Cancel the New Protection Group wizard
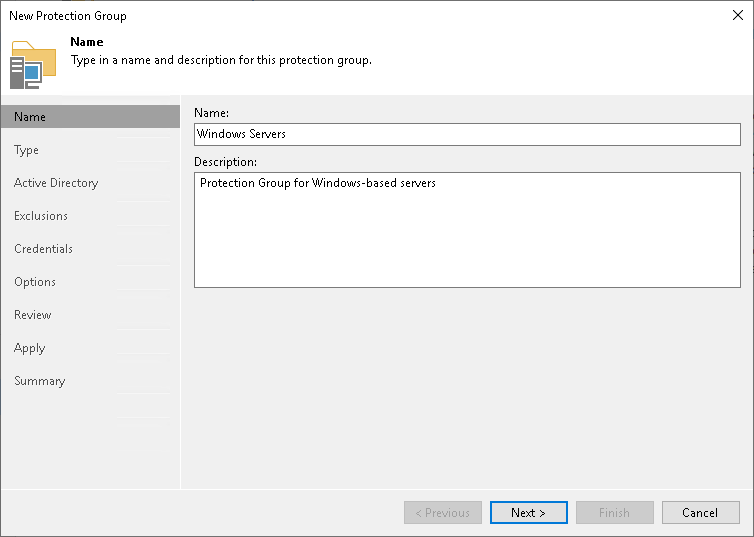This screenshot has height=537, width=754. [701, 513]
